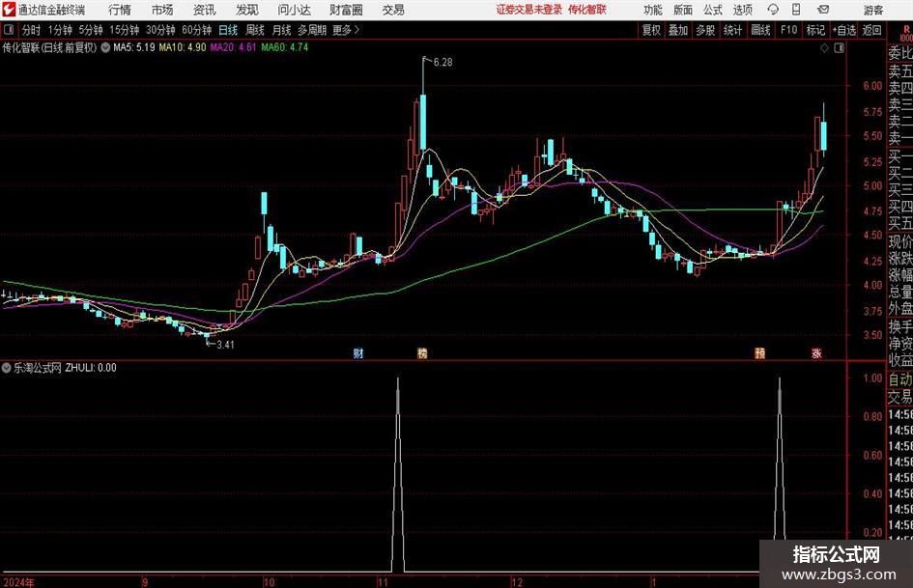Click the 复权 toolbar button

[x=651, y=30]
